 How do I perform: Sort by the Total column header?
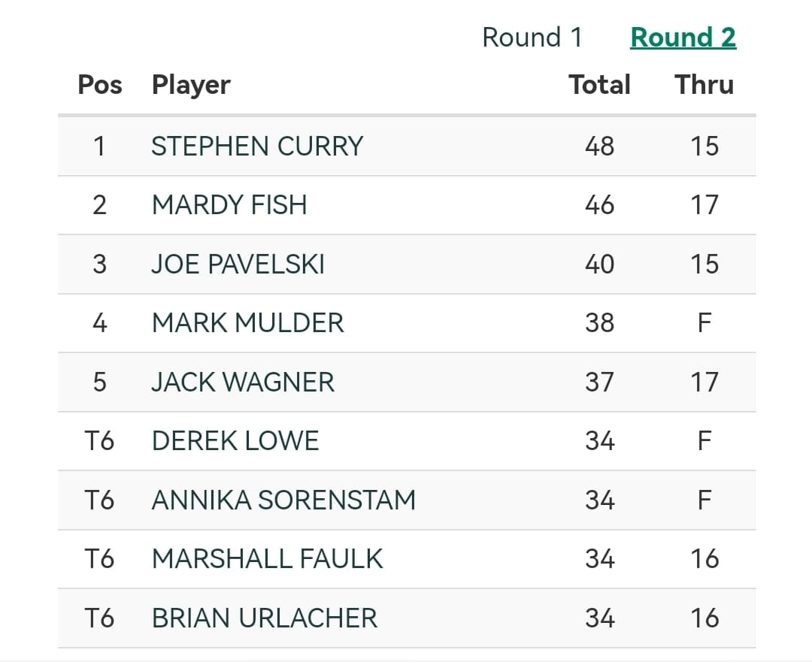point(599,84)
